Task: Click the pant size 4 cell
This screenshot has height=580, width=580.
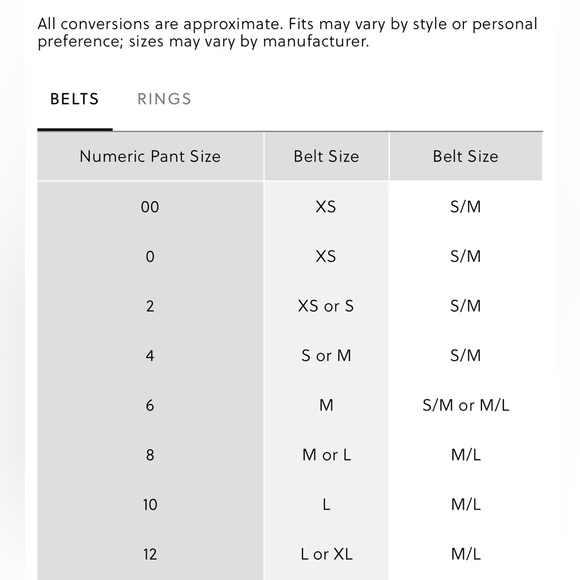Action: (150, 355)
